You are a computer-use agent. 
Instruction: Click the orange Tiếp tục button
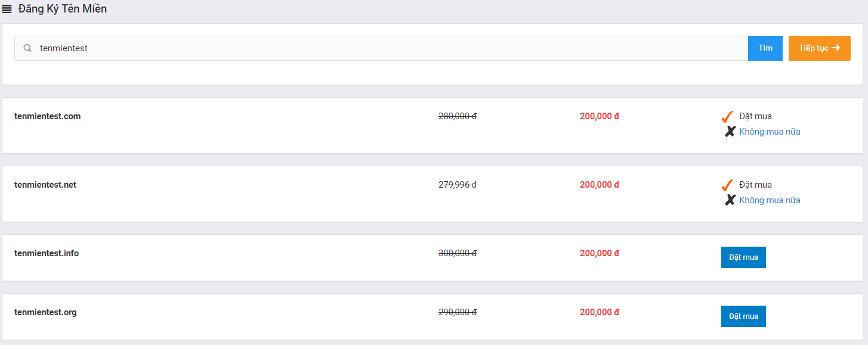coord(820,48)
